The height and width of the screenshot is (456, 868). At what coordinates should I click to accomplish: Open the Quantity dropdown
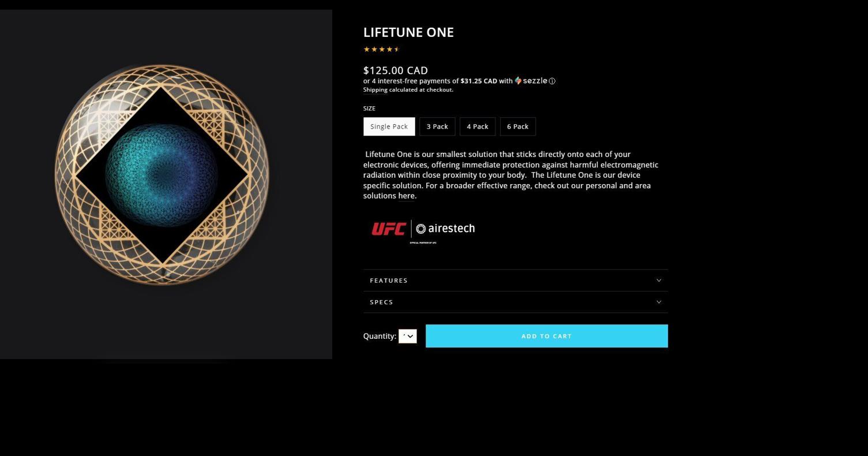point(407,336)
